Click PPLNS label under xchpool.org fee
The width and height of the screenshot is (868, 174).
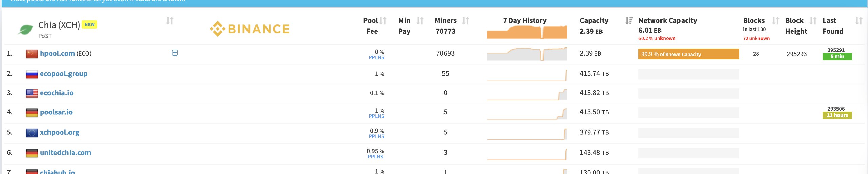coord(376,137)
